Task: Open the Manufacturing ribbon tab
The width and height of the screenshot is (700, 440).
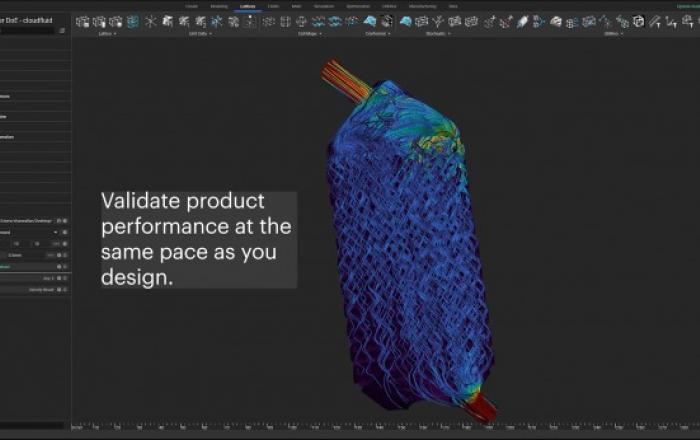Action: point(422,6)
